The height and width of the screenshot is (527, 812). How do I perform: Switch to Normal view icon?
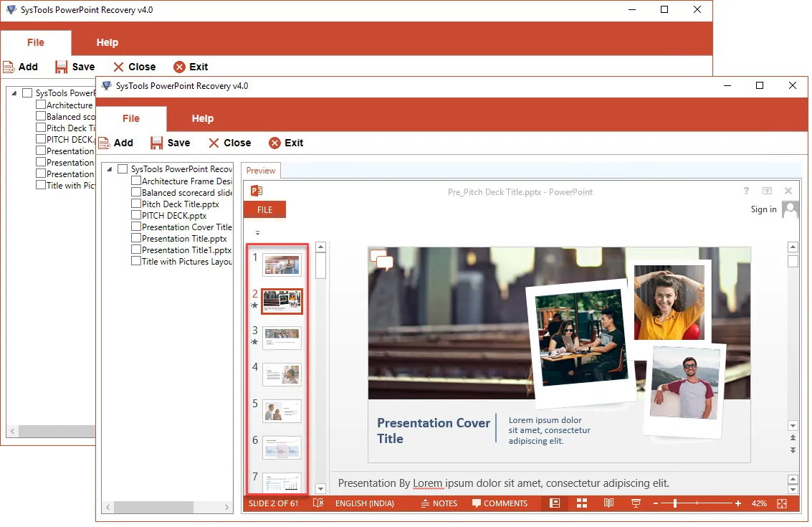555,503
